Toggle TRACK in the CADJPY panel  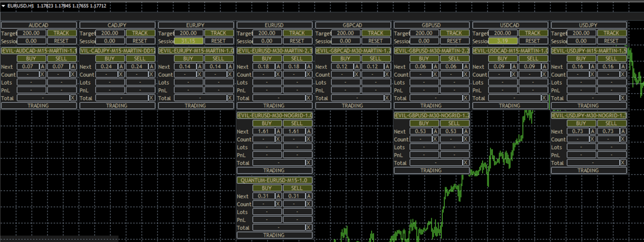pos(140,33)
